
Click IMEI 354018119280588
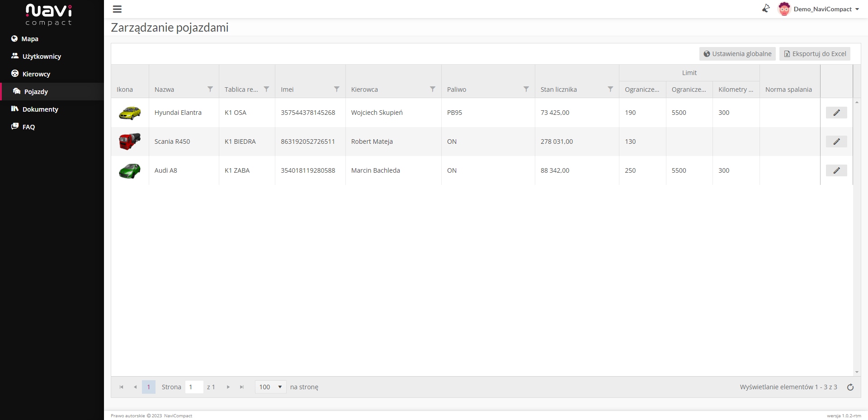(308, 170)
